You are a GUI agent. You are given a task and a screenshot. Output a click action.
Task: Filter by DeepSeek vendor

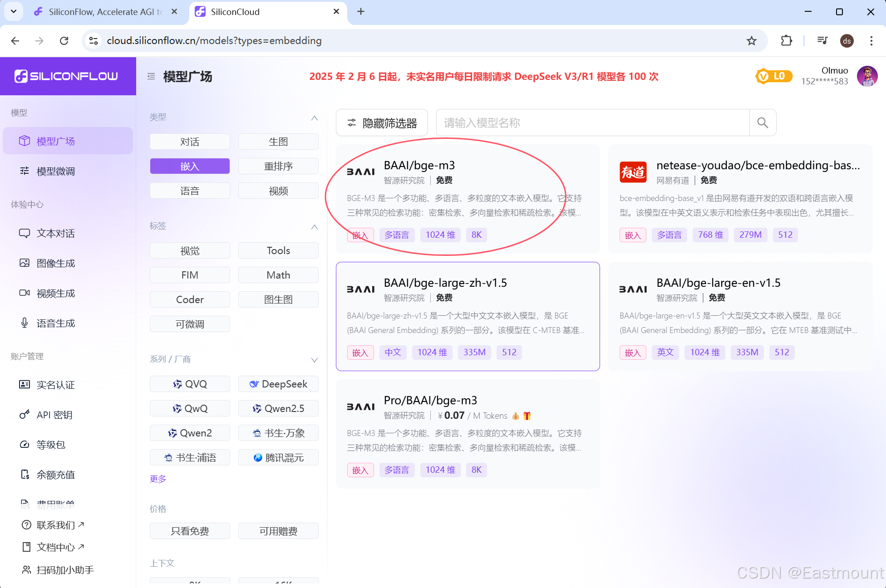coord(278,384)
